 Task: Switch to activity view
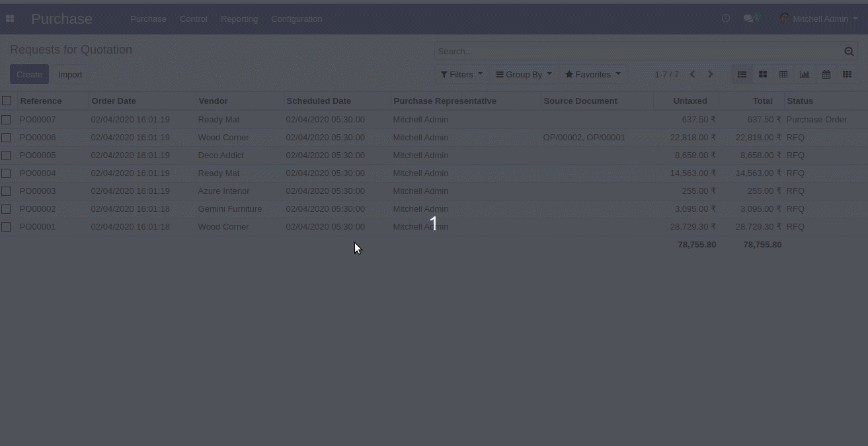(x=847, y=74)
